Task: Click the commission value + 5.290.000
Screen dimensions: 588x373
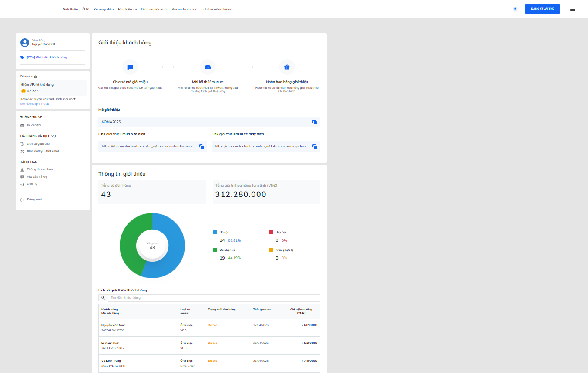Action: coord(309,343)
